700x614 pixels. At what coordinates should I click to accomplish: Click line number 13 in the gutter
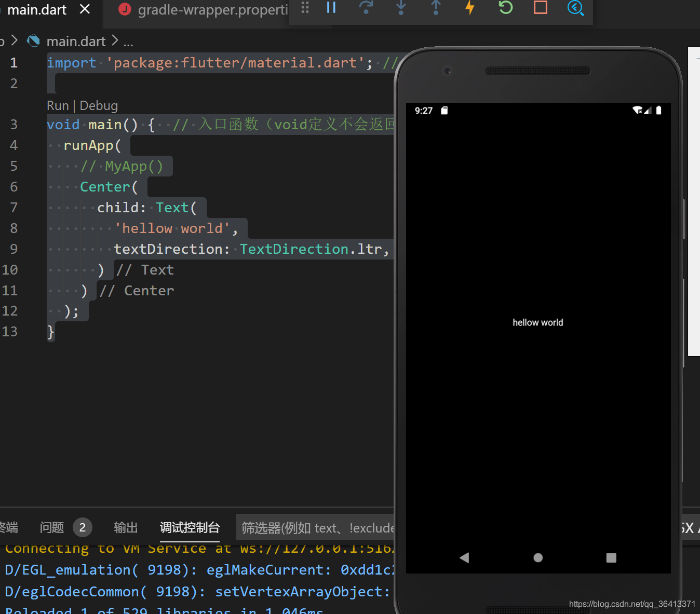pos(10,332)
